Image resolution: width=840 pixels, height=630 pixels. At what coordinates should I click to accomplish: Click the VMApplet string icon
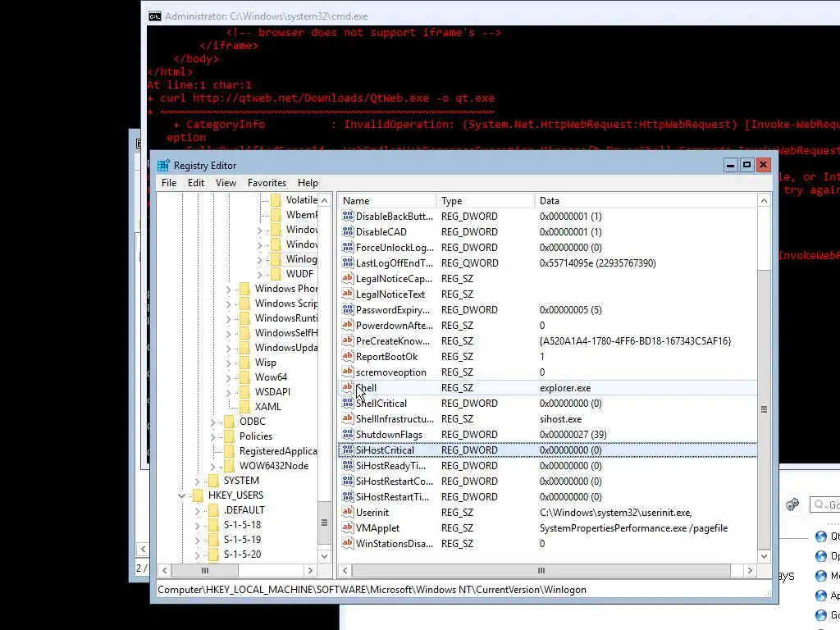coord(348,527)
